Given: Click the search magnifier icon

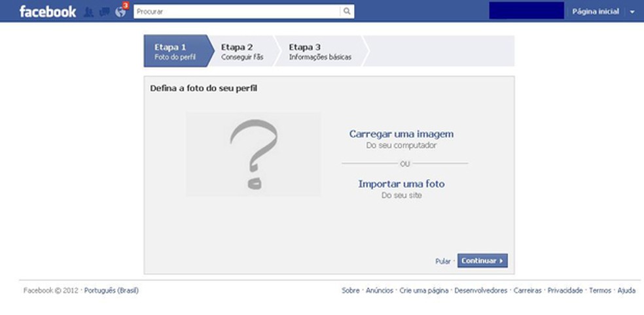Looking at the screenshot, I should (347, 12).
